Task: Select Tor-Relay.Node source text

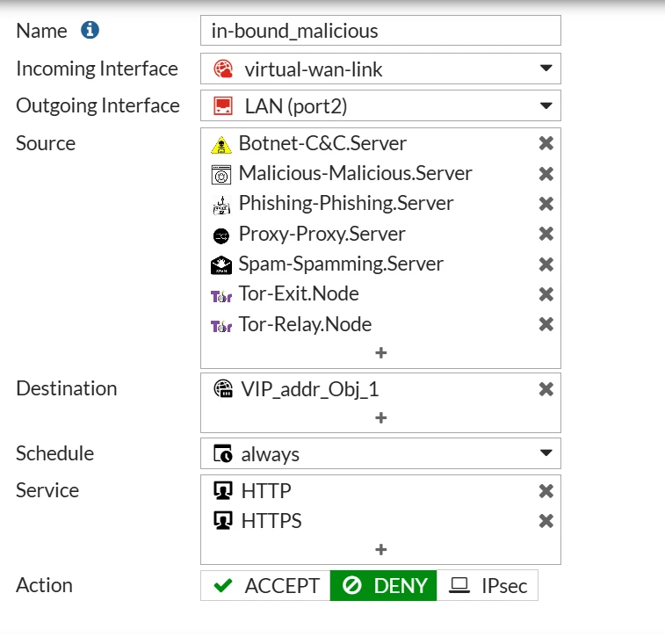Action: pyautogui.click(x=305, y=324)
